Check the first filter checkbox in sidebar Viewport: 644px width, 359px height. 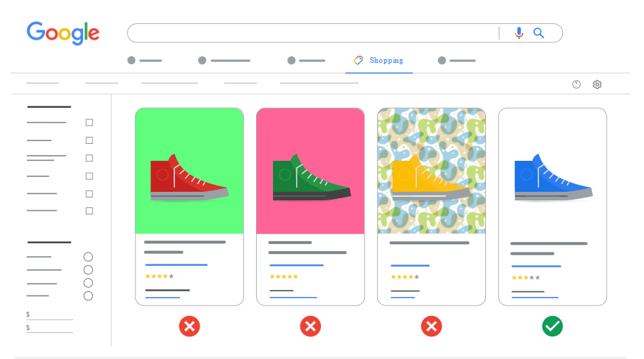point(90,123)
